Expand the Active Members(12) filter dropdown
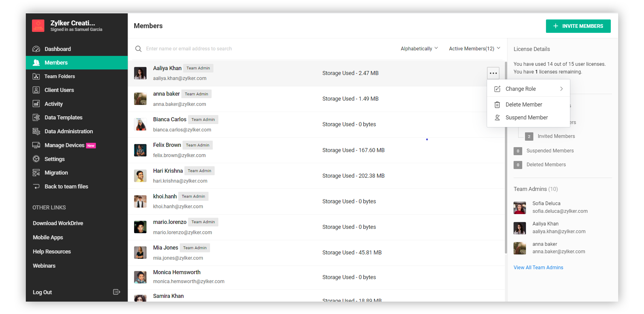Viewport: 644px width, 314px height. 474,49
